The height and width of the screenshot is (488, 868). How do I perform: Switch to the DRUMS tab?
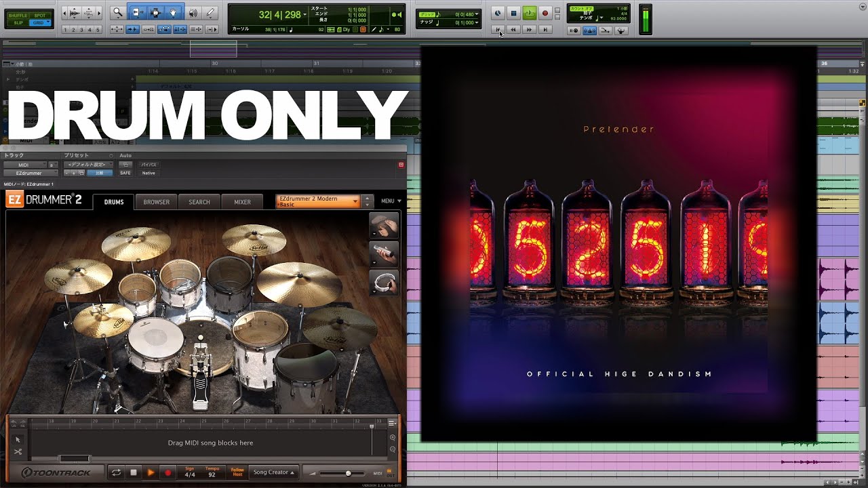[x=113, y=202]
